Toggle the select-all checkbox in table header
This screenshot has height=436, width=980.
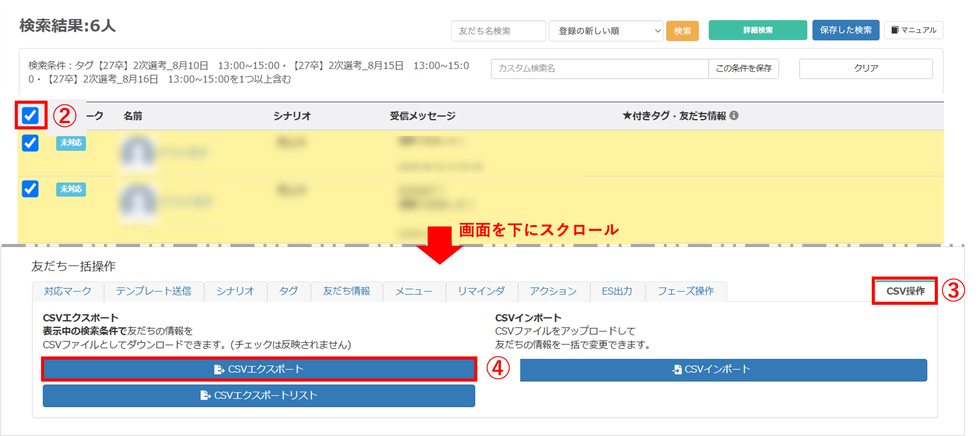pos(30,116)
